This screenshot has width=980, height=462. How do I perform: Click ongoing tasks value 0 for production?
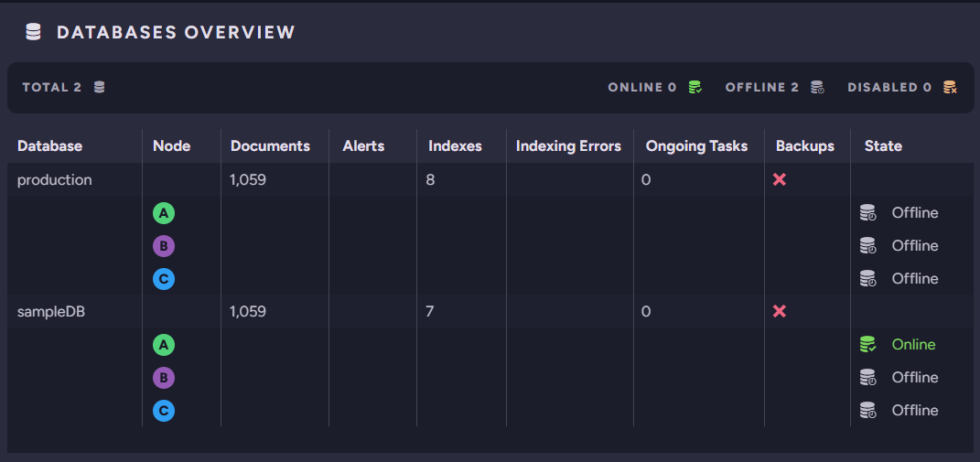[x=646, y=180]
